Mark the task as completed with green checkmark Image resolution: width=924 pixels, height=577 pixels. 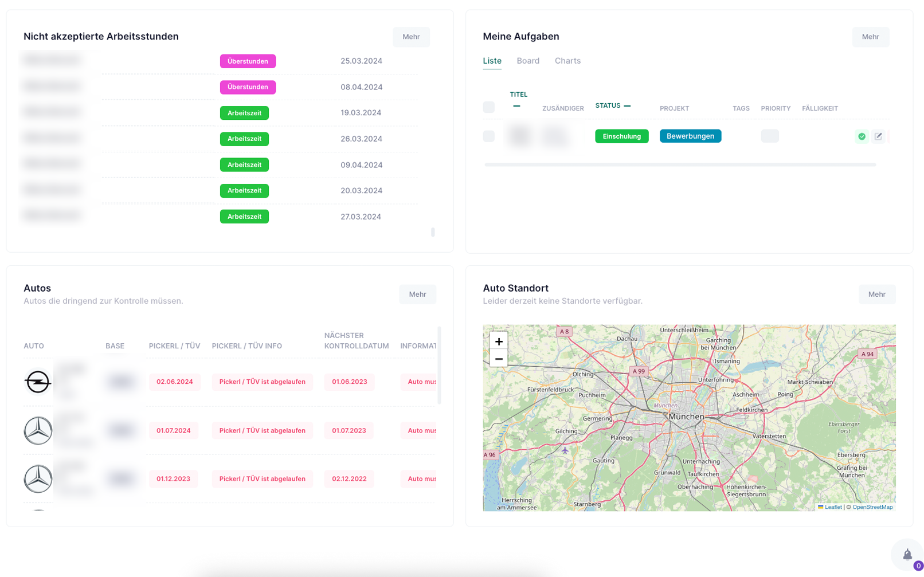[x=861, y=136]
